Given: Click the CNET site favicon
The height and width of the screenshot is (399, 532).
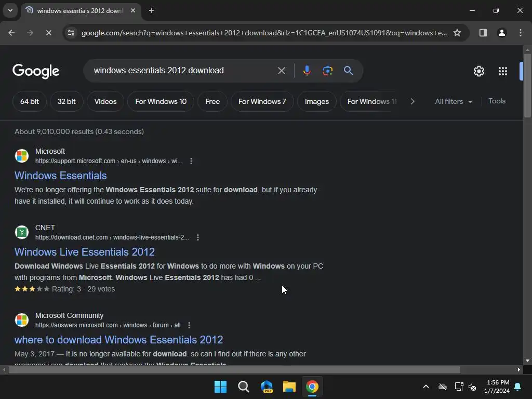Looking at the screenshot, I should (x=22, y=232).
